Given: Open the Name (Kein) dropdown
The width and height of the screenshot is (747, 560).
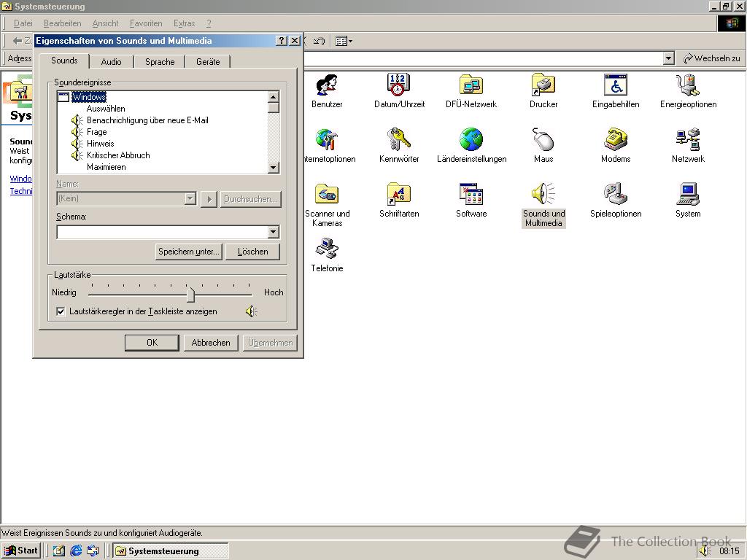Looking at the screenshot, I should point(190,198).
